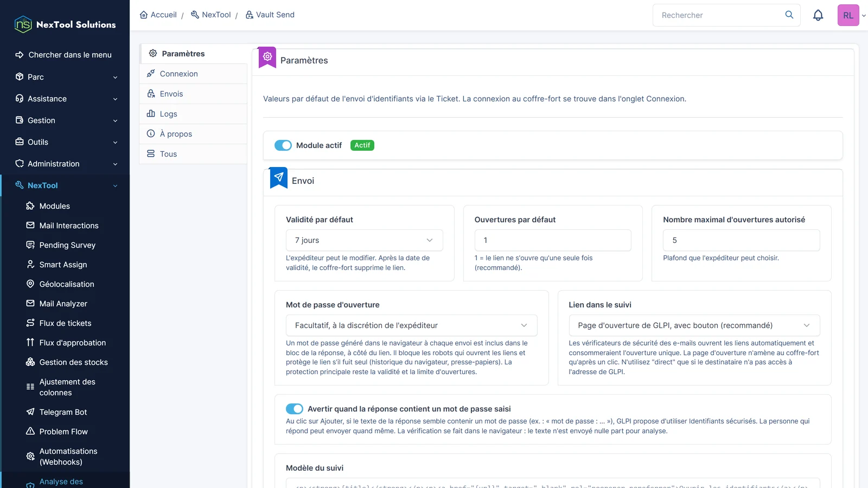
Task: Expand the Assistance menu
Action: (x=65, y=99)
